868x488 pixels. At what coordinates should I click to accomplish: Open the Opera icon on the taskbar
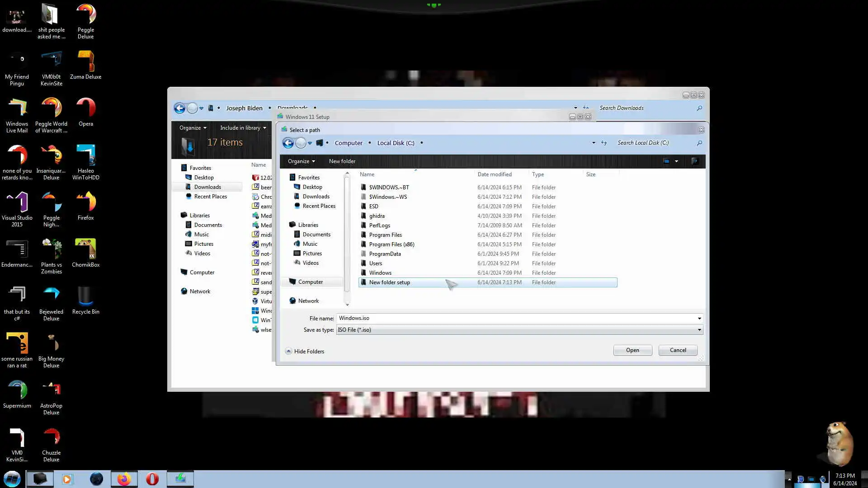pyautogui.click(x=152, y=479)
